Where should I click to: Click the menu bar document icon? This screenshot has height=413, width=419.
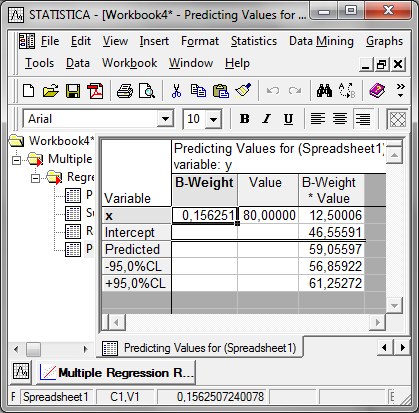click(x=27, y=41)
